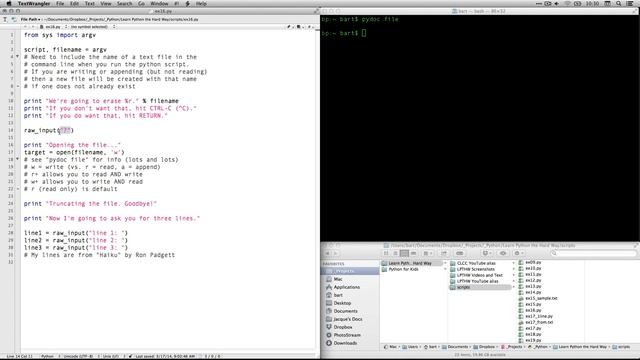Select Applications in Finder sidebar
The height and width of the screenshot is (360, 640).
pyautogui.click(x=351, y=287)
